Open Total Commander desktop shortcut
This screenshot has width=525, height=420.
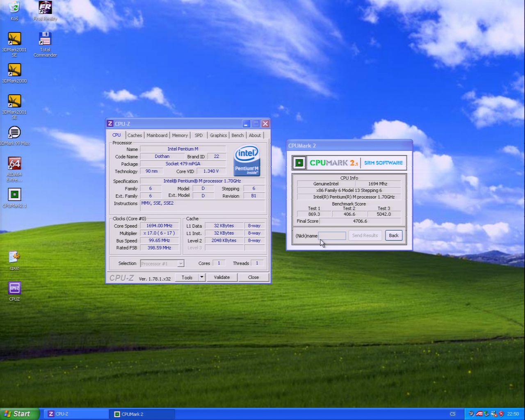(x=45, y=39)
